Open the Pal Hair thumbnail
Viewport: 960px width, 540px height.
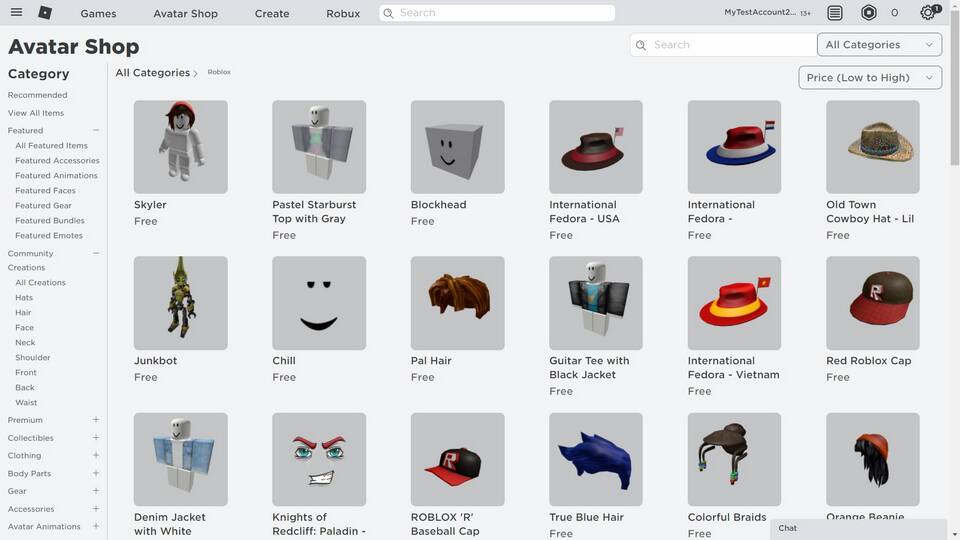click(x=457, y=303)
